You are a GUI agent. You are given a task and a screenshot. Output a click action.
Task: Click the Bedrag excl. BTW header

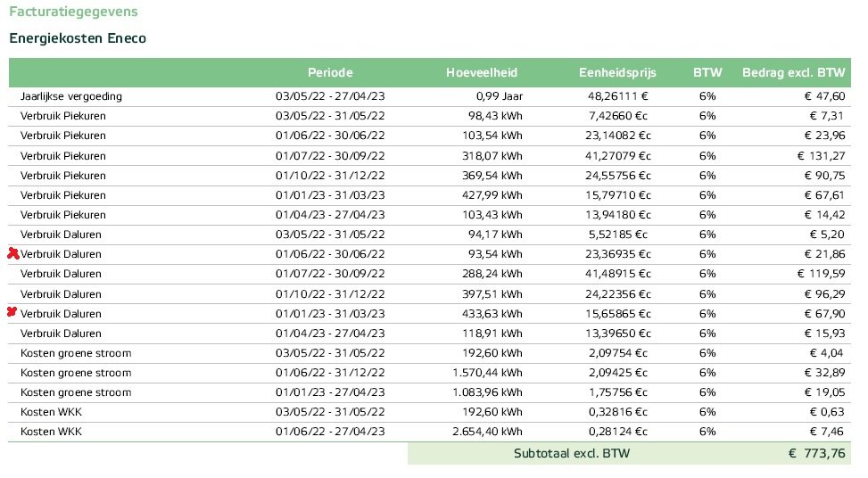click(793, 73)
